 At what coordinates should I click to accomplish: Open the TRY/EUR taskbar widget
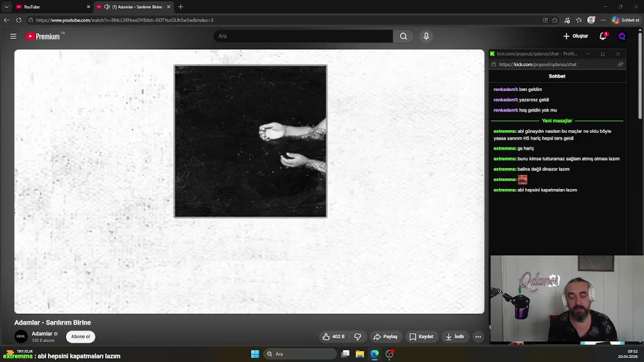point(19,351)
